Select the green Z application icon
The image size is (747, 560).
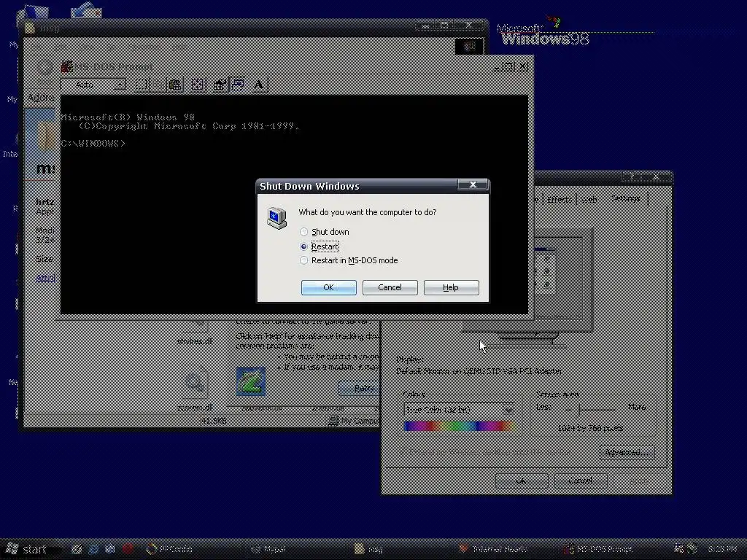tap(251, 381)
